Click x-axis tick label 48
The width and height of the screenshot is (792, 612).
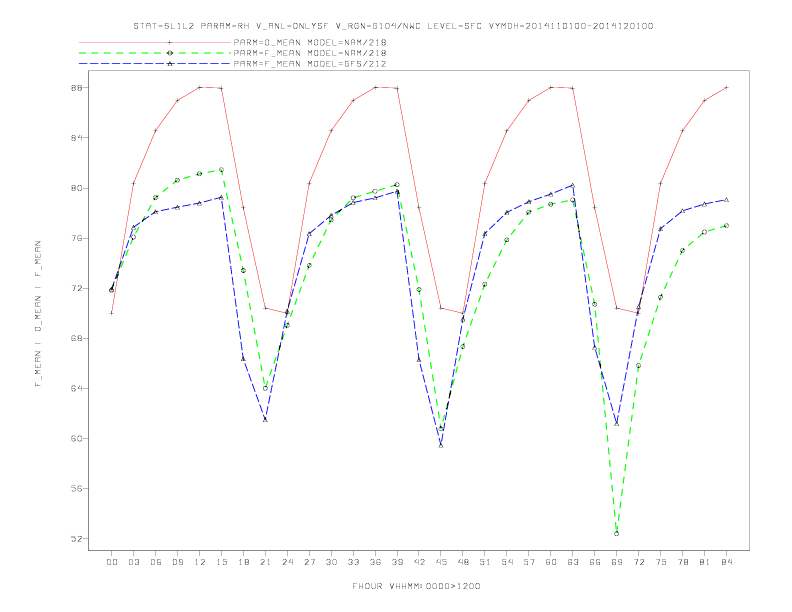tap(463, 562)
